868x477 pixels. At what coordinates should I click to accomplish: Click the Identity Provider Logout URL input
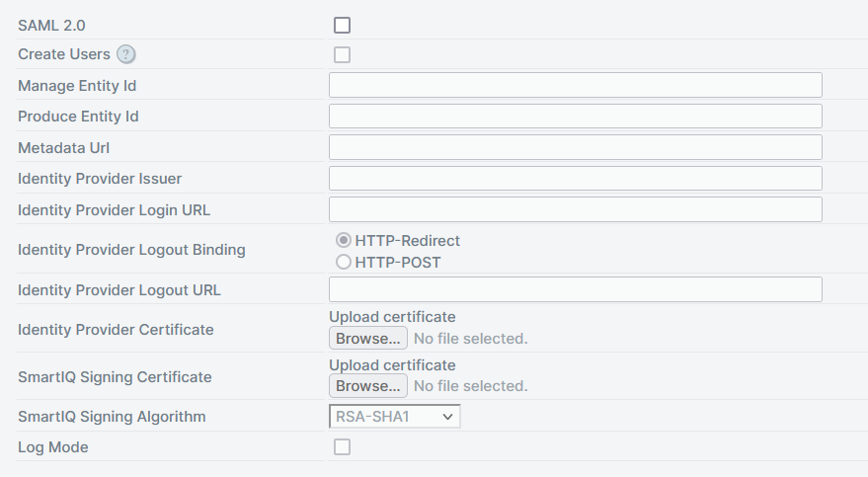coord(576,289)
